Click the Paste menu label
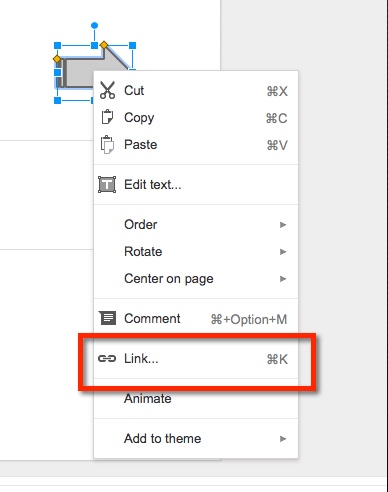The height and width of the screenshot is (492, 388). pos(140,145)
